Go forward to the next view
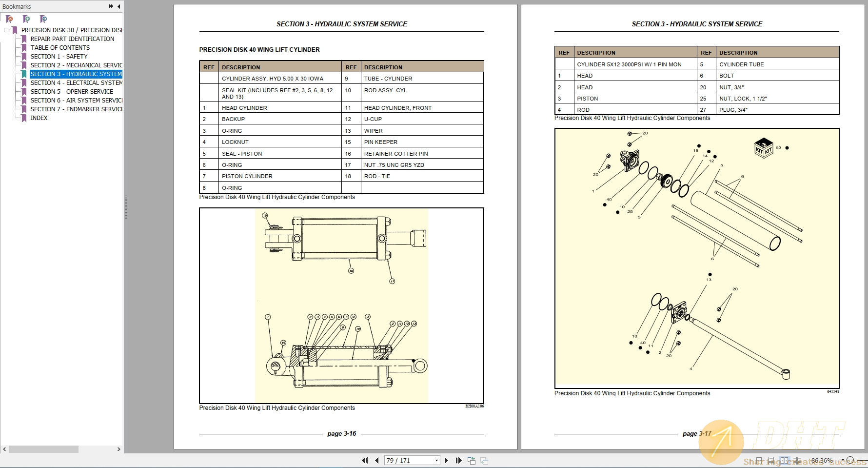 (x=484, y=460)
